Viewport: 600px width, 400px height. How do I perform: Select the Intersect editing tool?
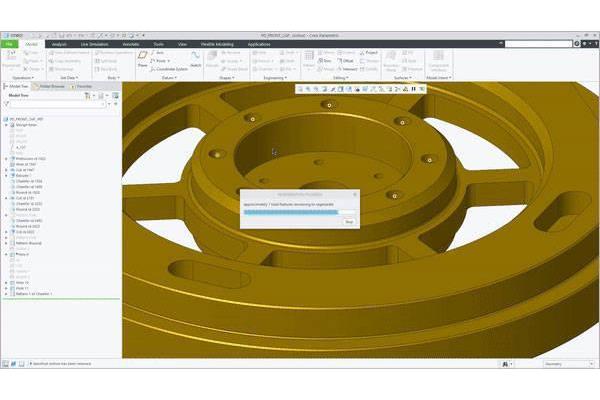(x=347, y=69)
